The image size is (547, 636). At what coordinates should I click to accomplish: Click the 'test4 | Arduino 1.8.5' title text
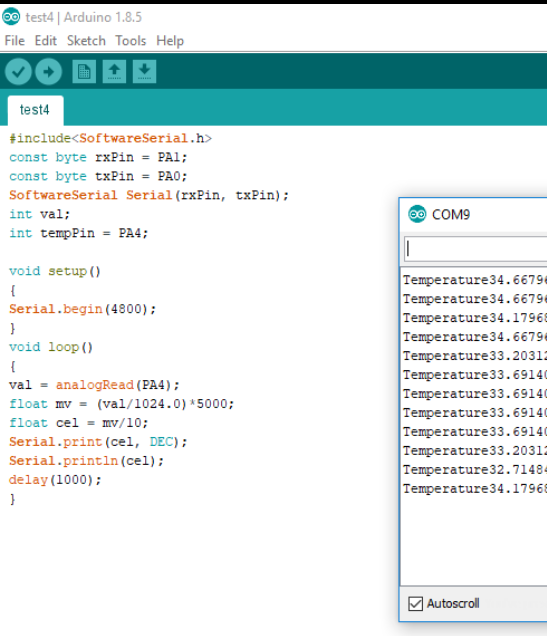[84, 17]
